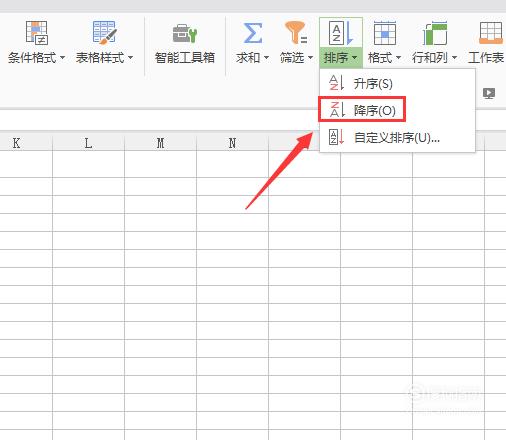Expand the 行和列 dropdown arrow
The width and height of the screenshot is (506, 440).
(454, 58)
